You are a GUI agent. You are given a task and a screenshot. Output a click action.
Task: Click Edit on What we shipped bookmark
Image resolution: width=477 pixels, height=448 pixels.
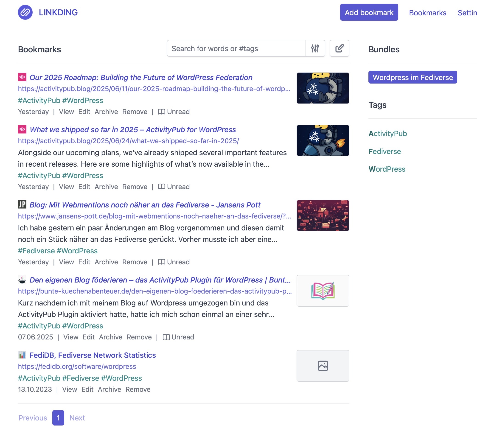tap(84, 187)
